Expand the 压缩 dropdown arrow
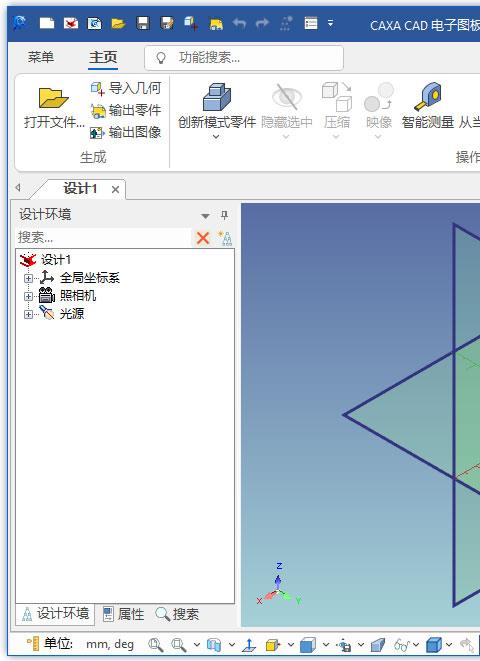 coord(336,136)
